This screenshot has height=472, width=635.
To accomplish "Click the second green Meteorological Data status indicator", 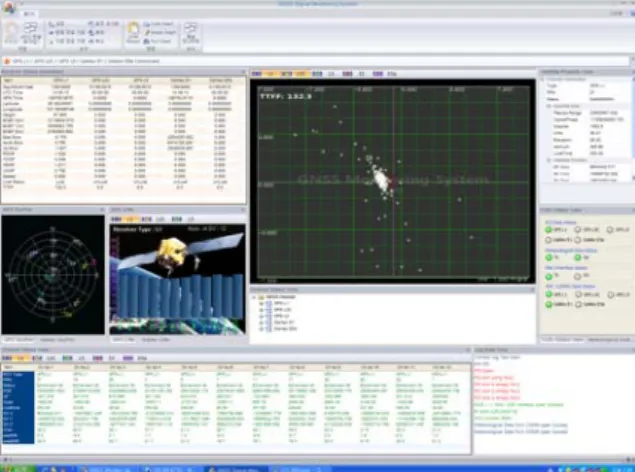I will [578, 257].
